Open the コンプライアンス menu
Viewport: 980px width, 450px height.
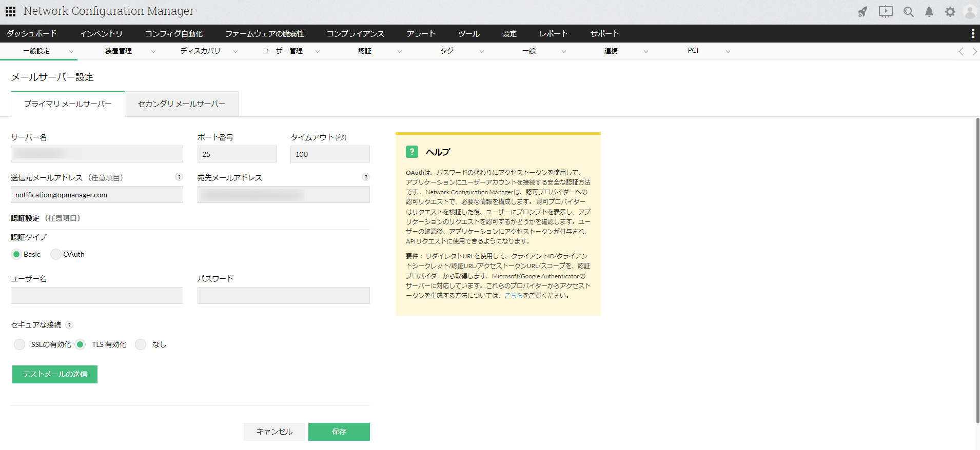click(x=355, y=34)
